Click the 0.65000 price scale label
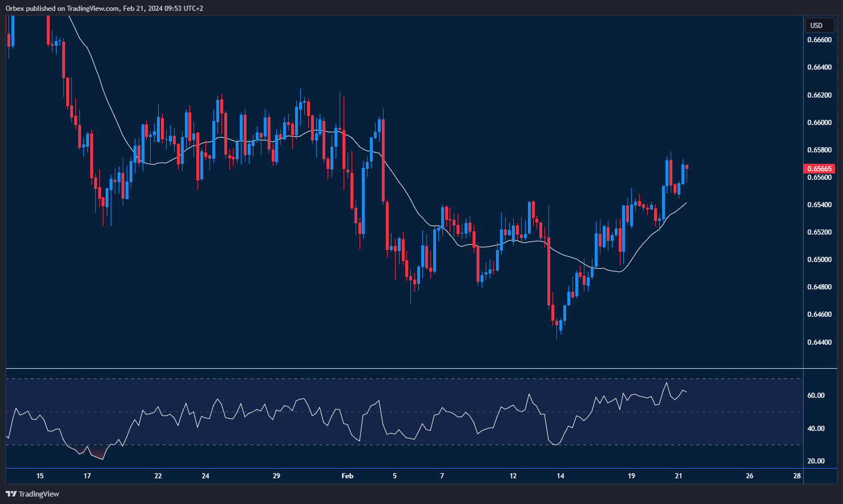The height and width of the screenshot is (504, 843). [x=819, y=260]
